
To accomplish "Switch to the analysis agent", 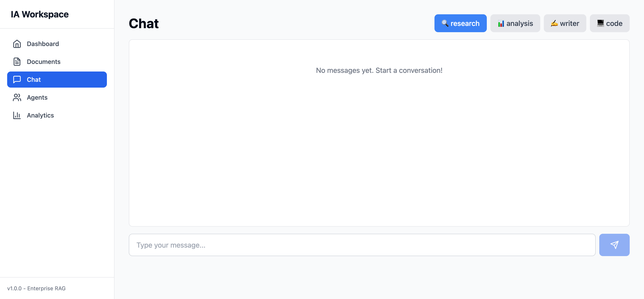I will click(x=515, y=23).
